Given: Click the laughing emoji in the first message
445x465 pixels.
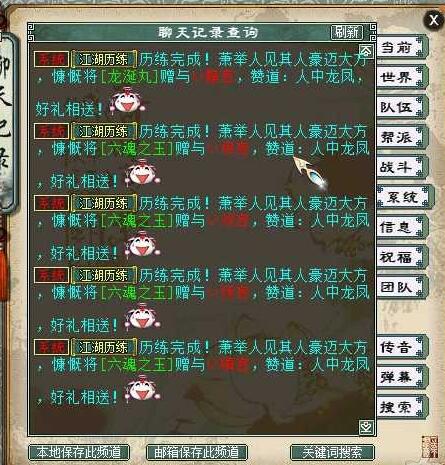Looking at the screenshot, I should click(x=128, y=101).
